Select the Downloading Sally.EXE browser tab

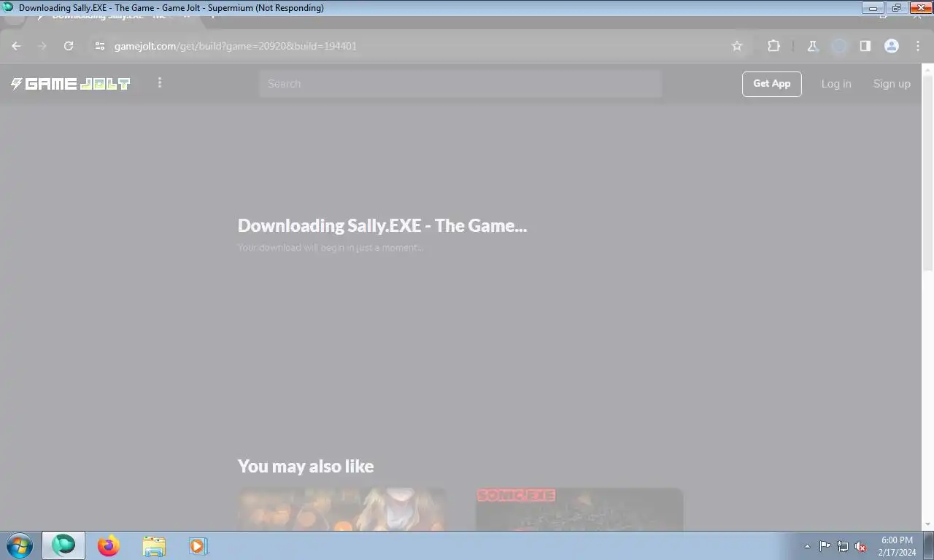[x=113, y=17]
